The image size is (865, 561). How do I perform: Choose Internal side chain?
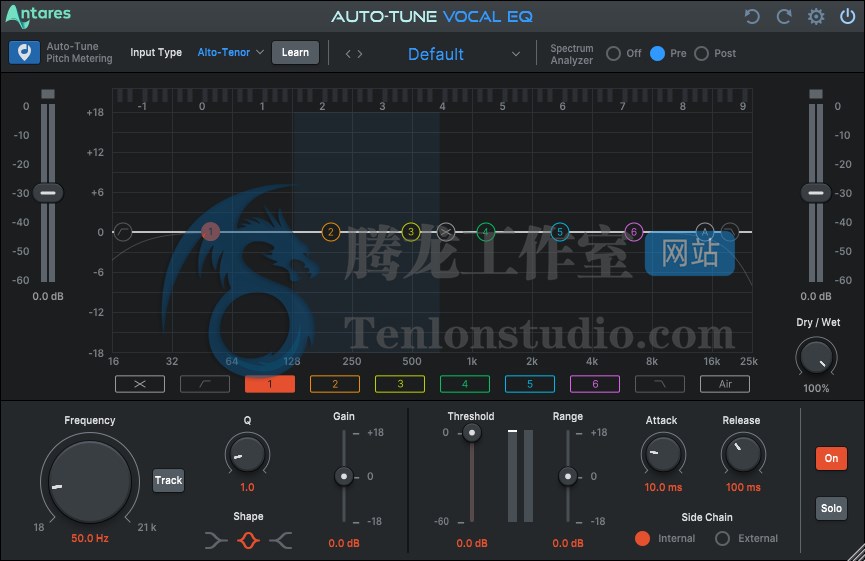[x=642, y=538]
